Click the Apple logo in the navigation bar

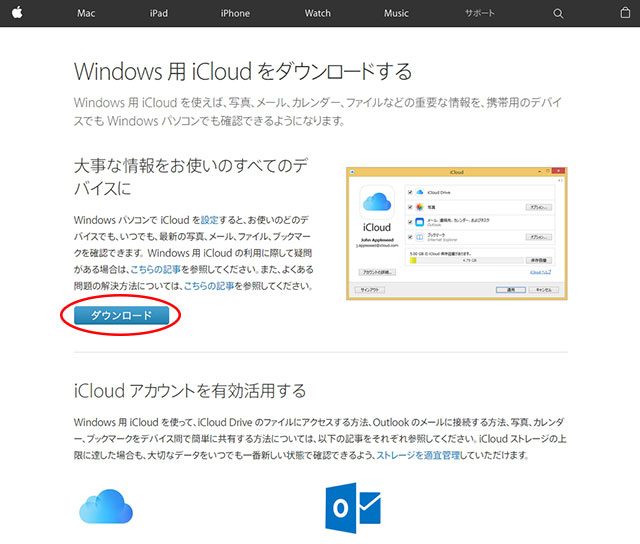[17, 13]
